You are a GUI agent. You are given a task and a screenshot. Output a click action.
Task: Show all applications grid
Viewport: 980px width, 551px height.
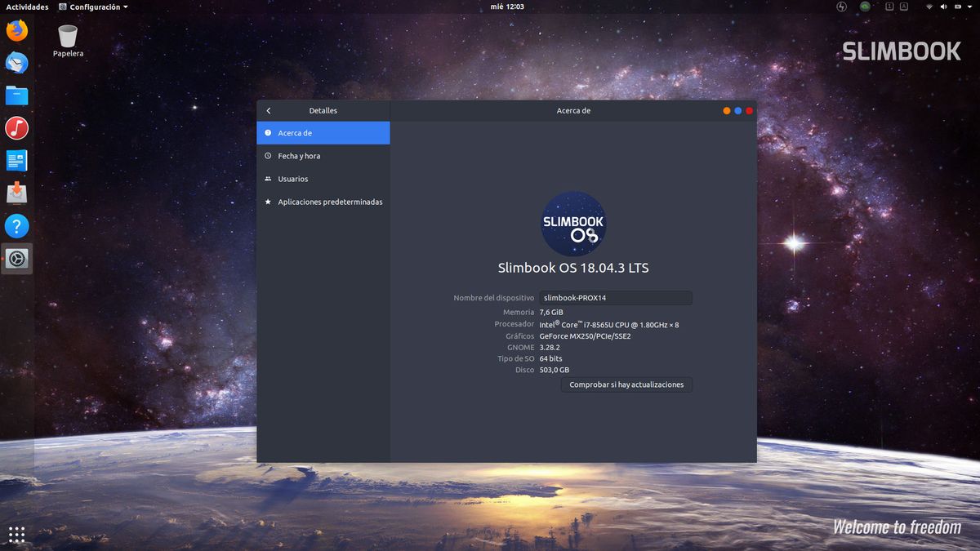click(17, 535)
